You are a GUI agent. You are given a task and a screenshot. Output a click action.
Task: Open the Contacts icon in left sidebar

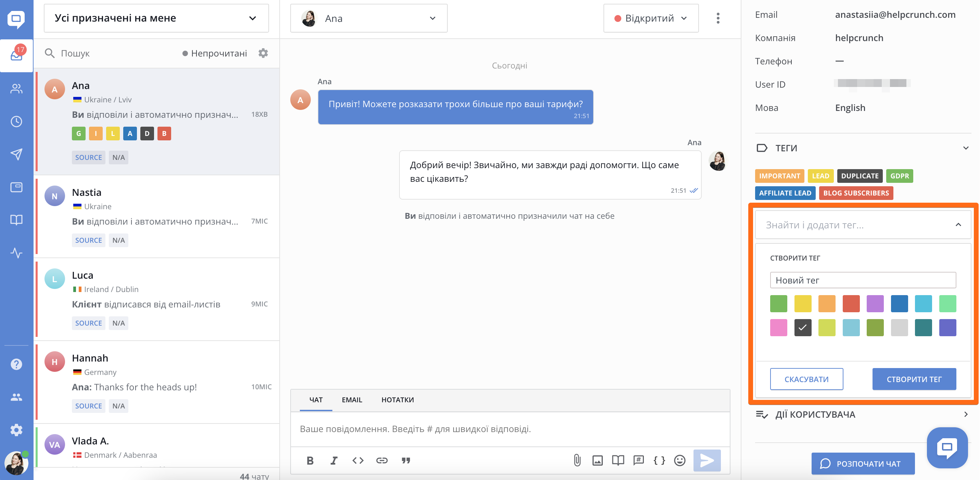tap(16, 89)
